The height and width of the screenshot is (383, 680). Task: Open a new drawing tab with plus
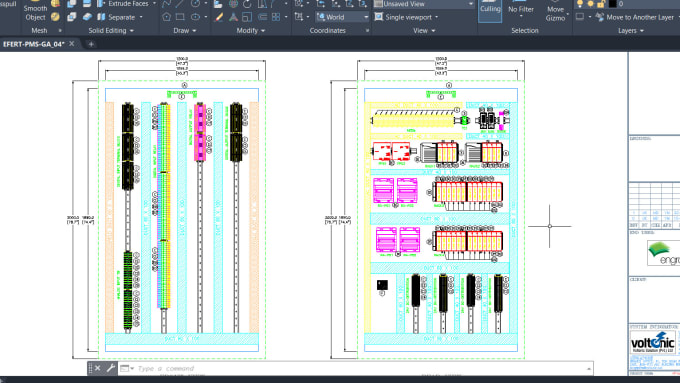pos(91,44)
